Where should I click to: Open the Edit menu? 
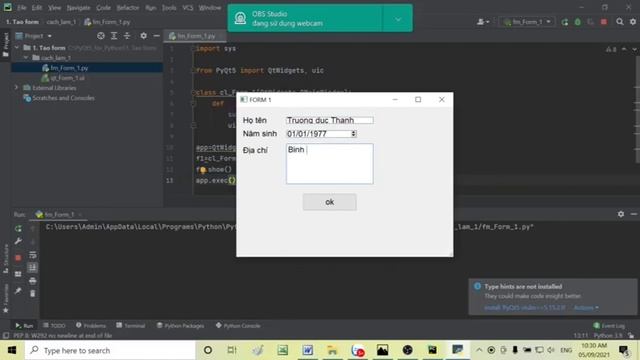point(37,8)
